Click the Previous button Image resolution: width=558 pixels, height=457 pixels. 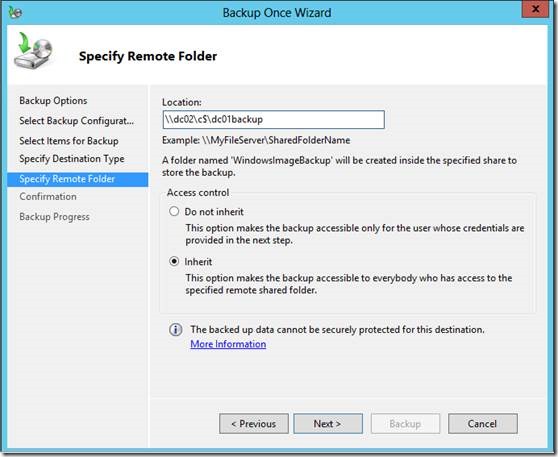tap(254, 424)
